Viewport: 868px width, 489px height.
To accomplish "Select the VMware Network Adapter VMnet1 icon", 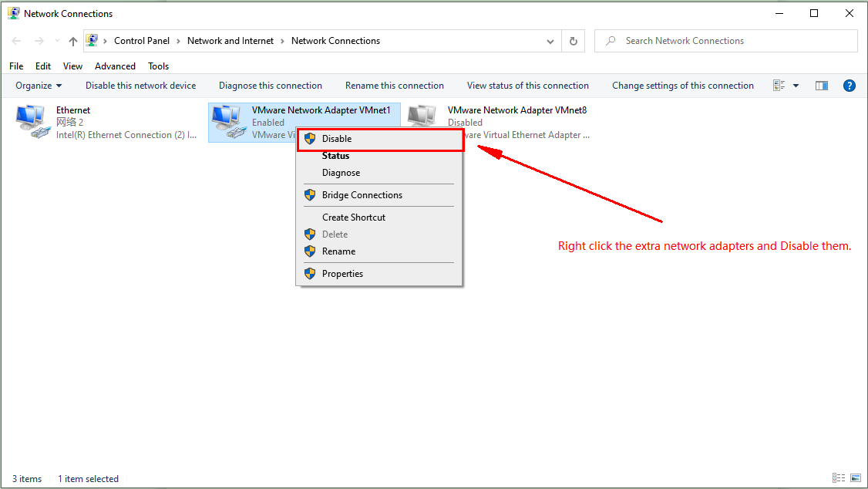I will [229, 122].
